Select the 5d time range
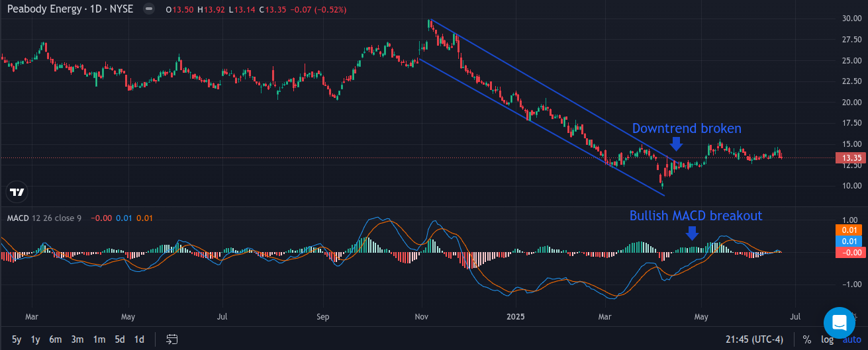This screenshot has height=350, width=868. click(120, 339)
